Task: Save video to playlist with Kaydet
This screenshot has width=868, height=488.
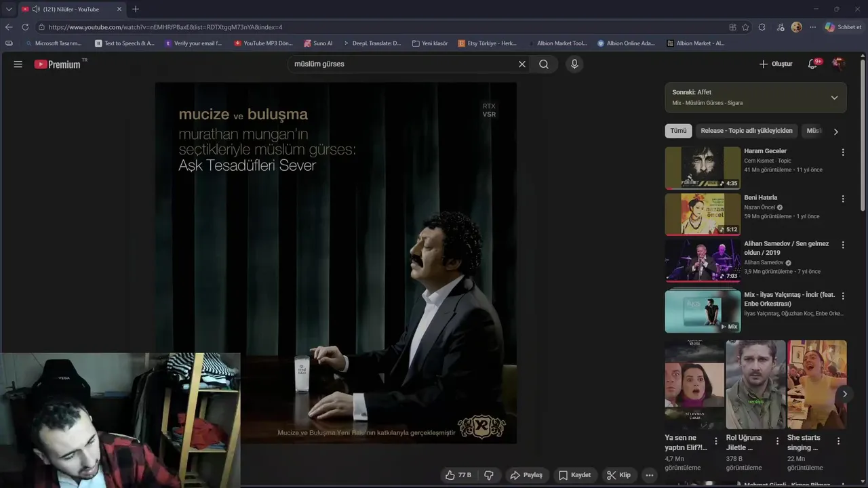Action: (574, 475)
